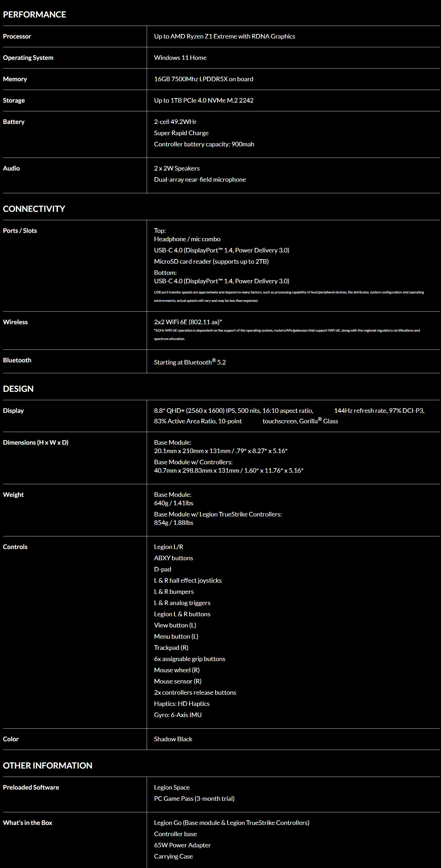Click the PERFORMANCE section heading
This screenshot has width=441, height=868.
34,14
